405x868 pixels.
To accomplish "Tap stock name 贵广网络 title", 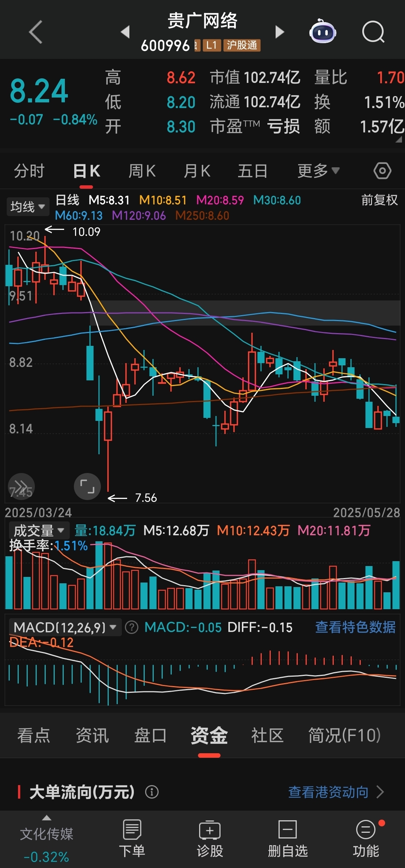I will tap(202, 21).
